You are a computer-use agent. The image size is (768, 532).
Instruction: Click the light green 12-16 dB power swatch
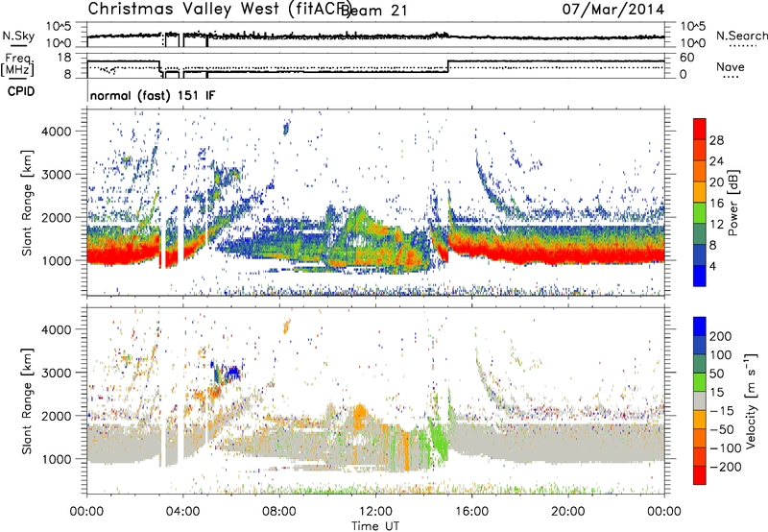tap(700, 213)
